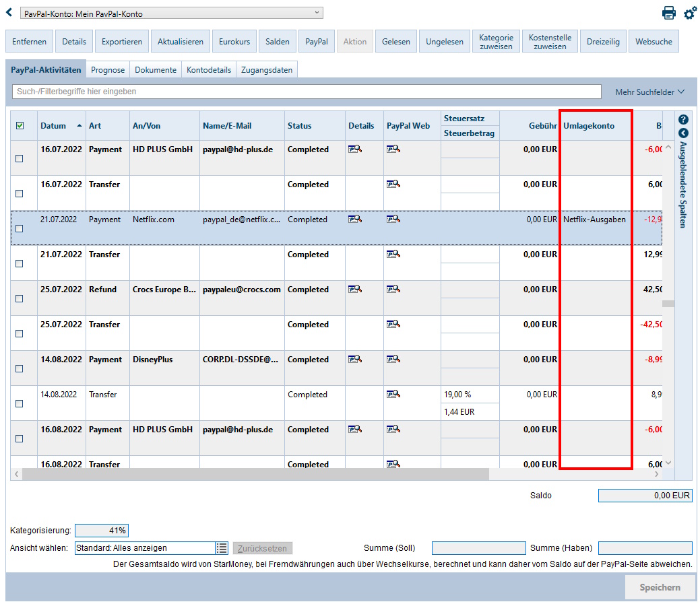Open PayPal Web icon for 14.08.2022 Transfer
This screenshot has width=700, height=604.
[393, 394]
